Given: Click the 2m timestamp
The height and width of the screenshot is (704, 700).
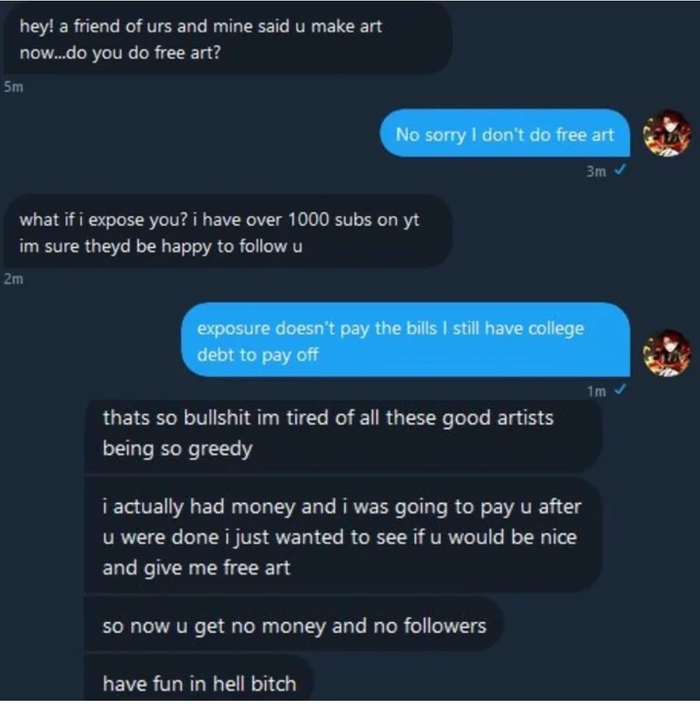Looking at the screenshot, I should pyautogui.click(x=11, y=281).
